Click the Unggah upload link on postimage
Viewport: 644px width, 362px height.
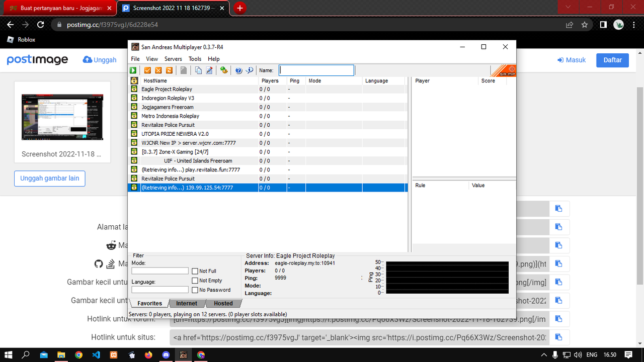100,60
